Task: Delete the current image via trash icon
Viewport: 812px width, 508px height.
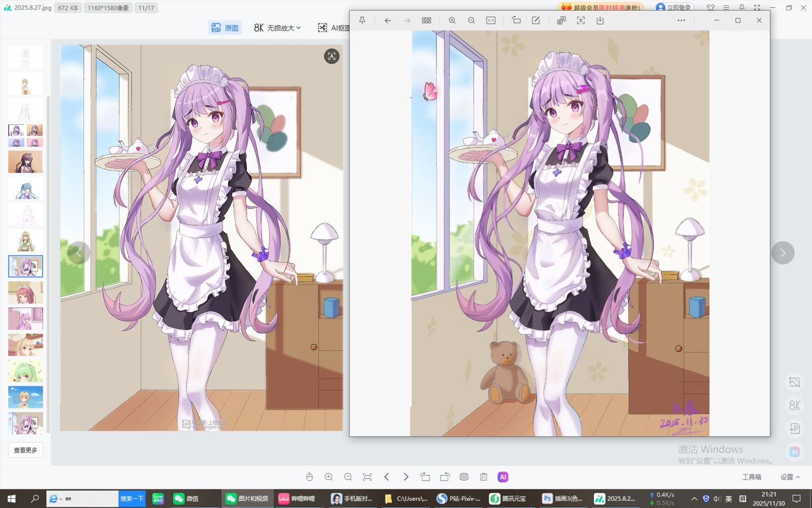Action: 483,477
